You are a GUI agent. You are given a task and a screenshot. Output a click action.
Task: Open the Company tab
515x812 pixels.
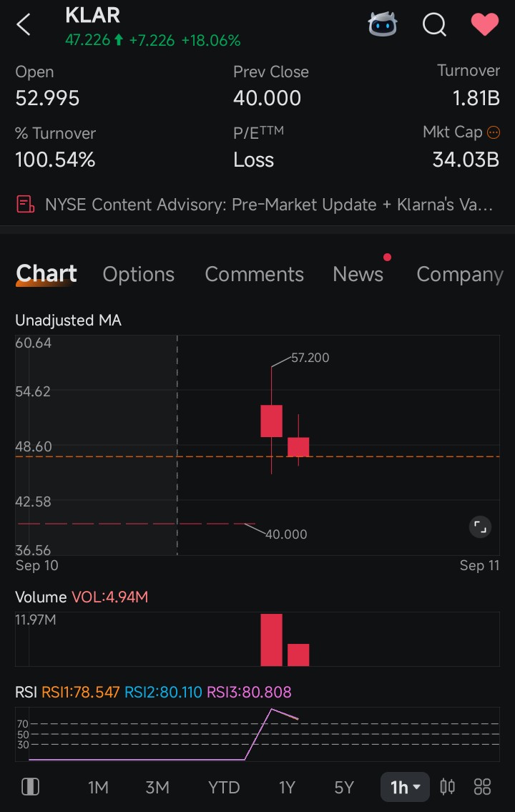pyautogui.click(x=460, y=274)
